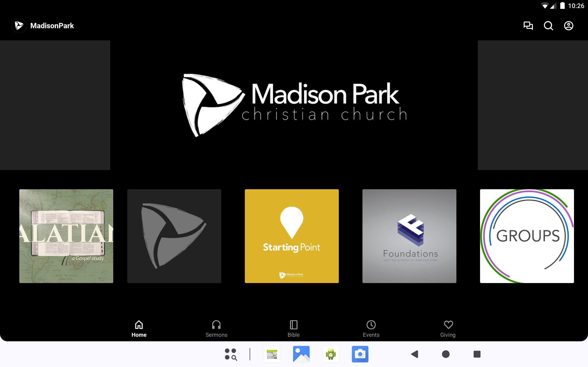The width and height of the screenshot is (588, 367).
Task: Go to the Events tab
Action: coord(371,329)
